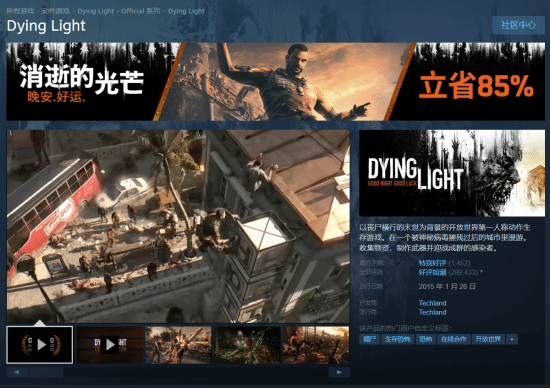Screen dimensions: 550x388
Task: Click the 僵尸 tag
Action: click(369, 339)
